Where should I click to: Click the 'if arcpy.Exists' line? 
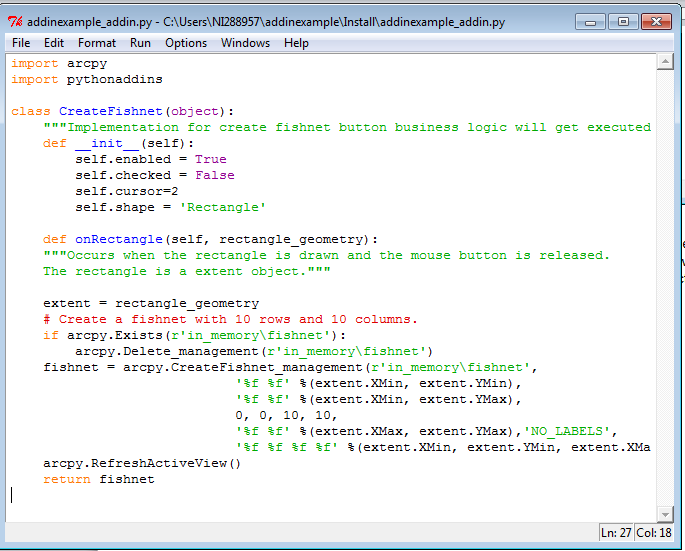point(194,335)
